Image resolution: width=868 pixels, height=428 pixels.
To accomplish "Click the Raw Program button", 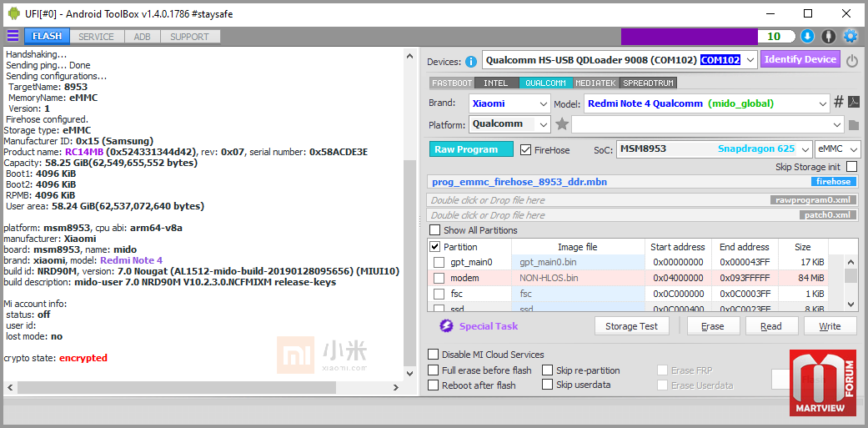I will (471, 149).
